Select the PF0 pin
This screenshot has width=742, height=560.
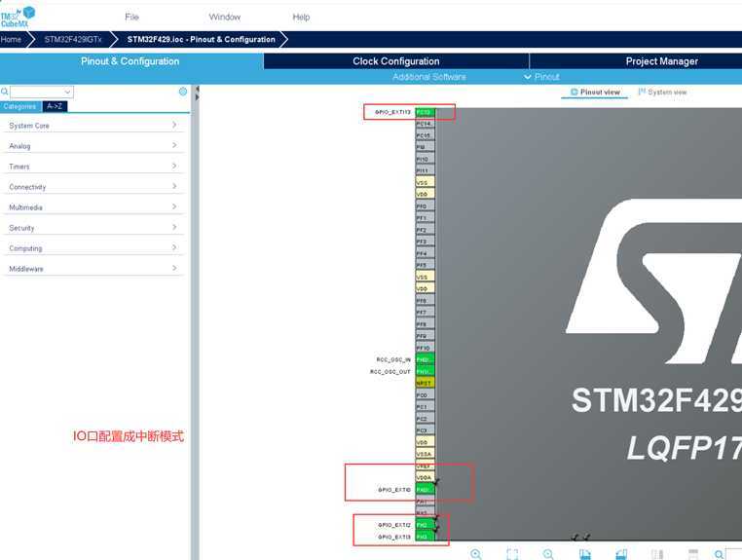[x=425, y=206]
